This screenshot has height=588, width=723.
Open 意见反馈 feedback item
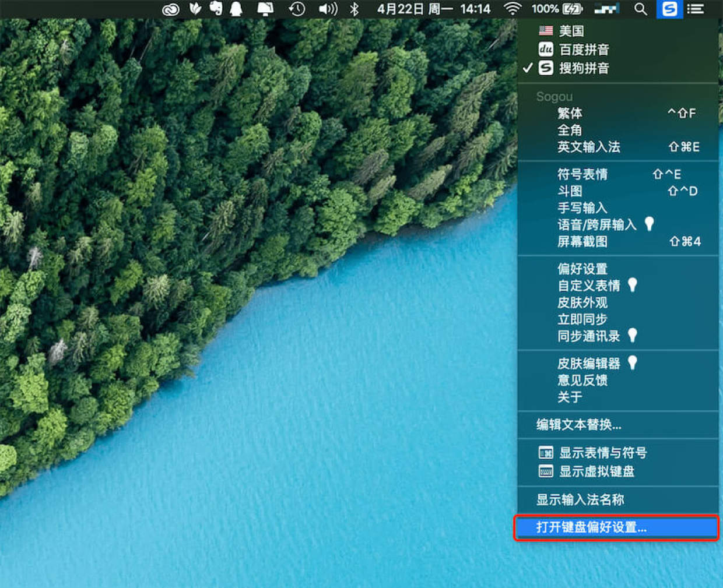[618, 381]
